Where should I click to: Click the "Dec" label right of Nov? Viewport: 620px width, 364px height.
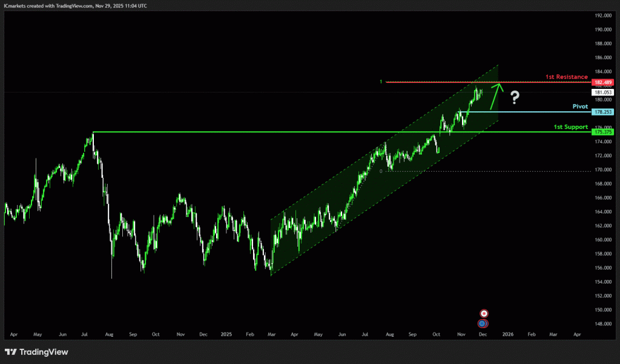[x=483, y=334]
